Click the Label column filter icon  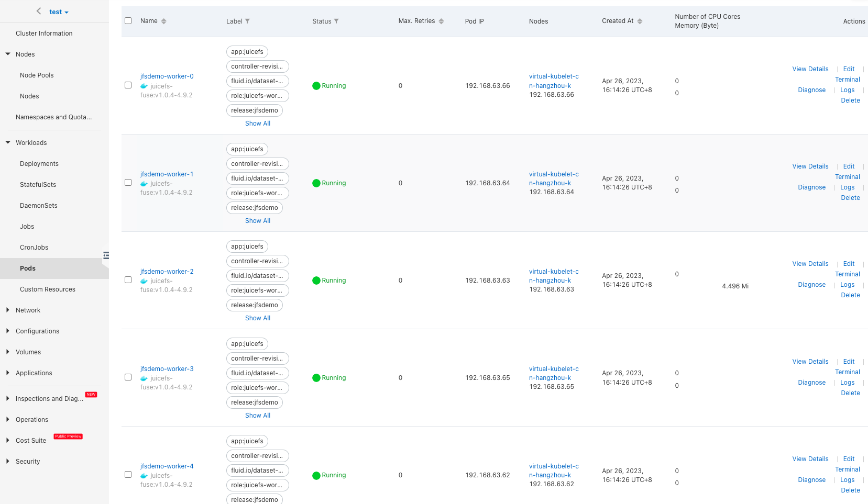pyautogui.click(x=247, y=21)
